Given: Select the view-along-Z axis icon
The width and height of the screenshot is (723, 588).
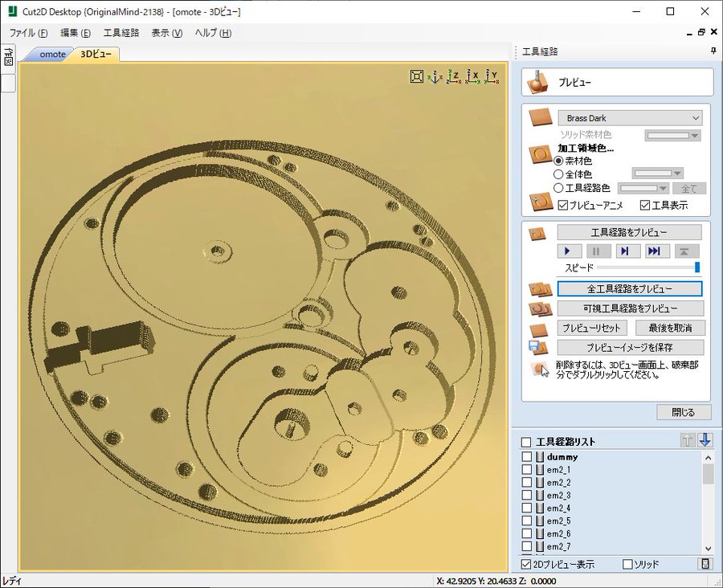Looking at the screenshot, I should [x=454, y=76].
